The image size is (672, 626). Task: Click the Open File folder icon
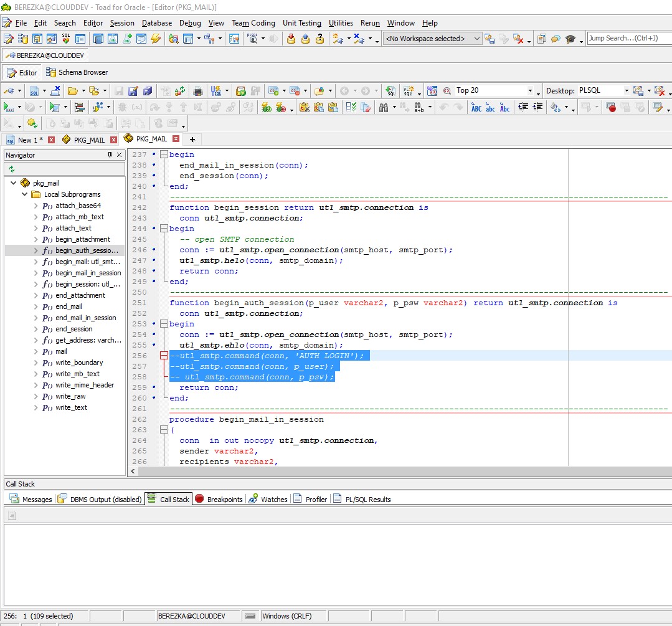73,91
